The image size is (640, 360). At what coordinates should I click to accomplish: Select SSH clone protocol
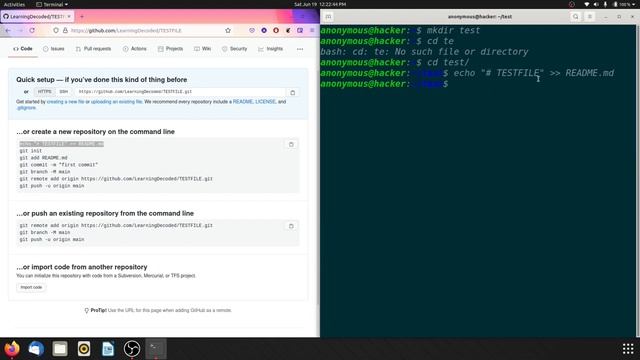pos(64,92)
